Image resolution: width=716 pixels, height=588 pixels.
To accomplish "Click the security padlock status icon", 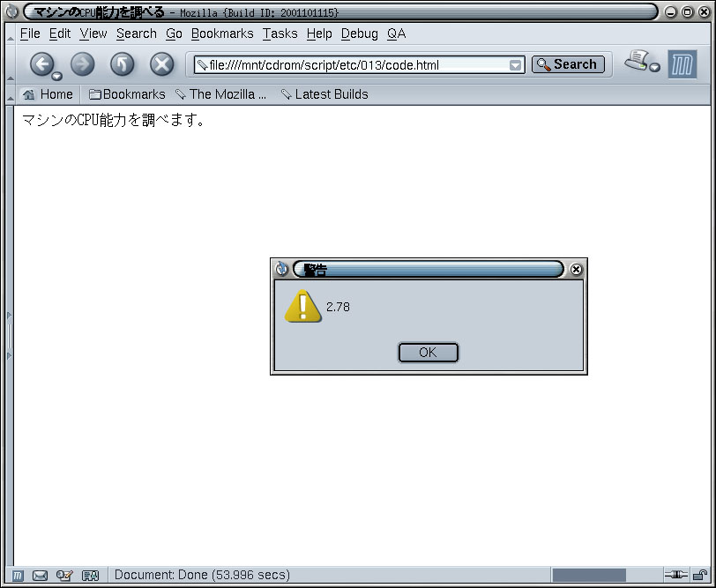I will point(700,575).
